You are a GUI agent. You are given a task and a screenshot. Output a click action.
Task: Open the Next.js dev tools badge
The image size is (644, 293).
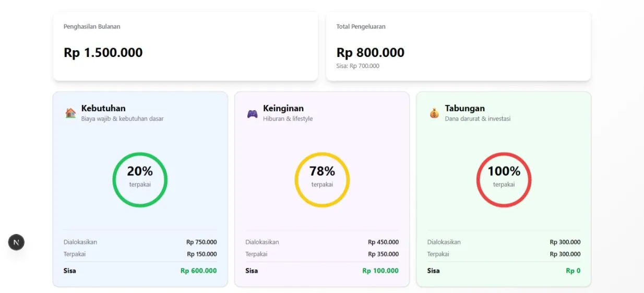point(16,242)
